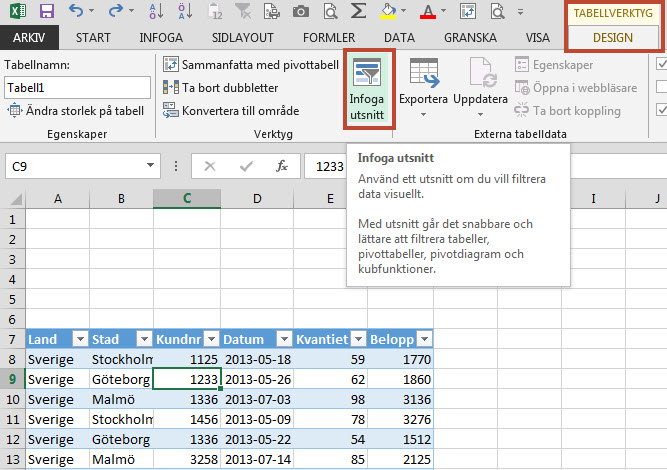This screenshot has width=667, height=470.
Task: Select column I header
Action: pyautogui.click(x=593, y=199)
